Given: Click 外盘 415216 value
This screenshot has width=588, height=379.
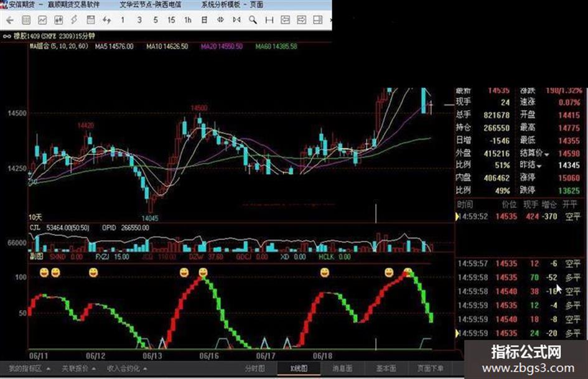Looking at the screenshot, I should (497, 154).
